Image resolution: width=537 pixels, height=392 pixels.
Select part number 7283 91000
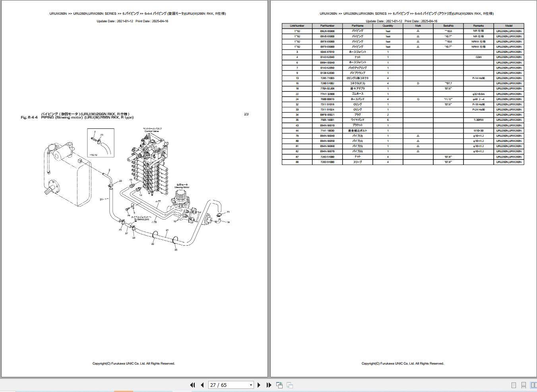(x=327, y=162)
